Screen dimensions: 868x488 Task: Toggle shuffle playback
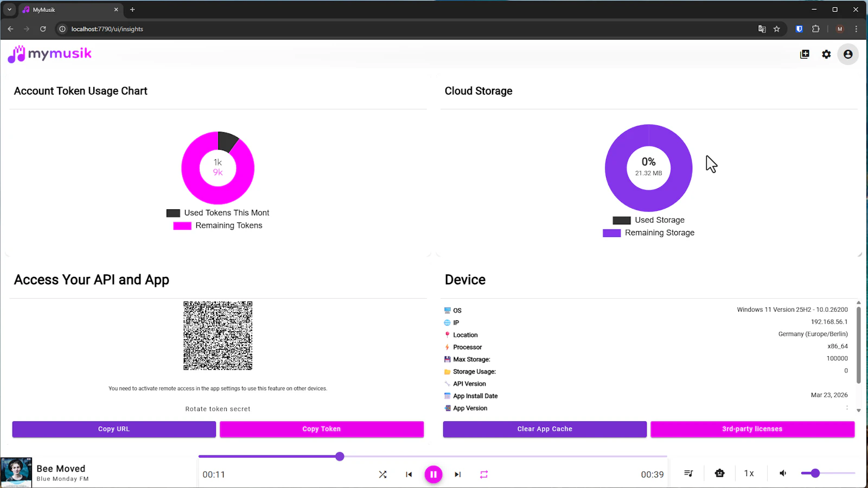point(382,474)
